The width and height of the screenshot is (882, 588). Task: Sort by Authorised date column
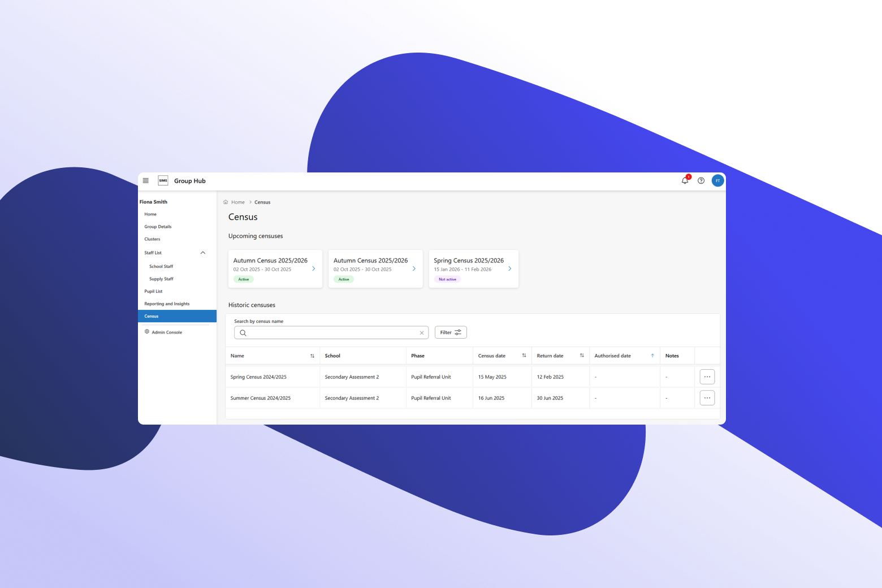[652, 356]
